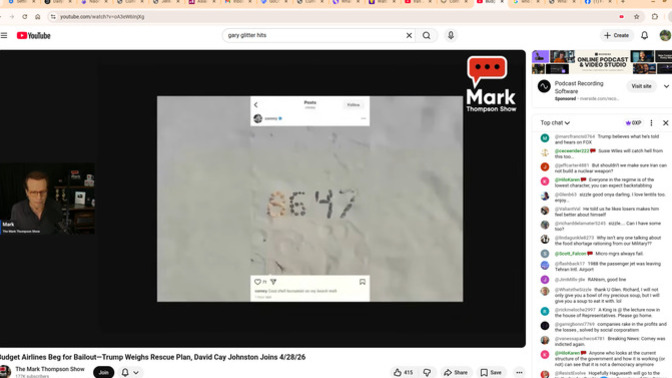Open more actions ellipsis under video

(x=519, y=372)
